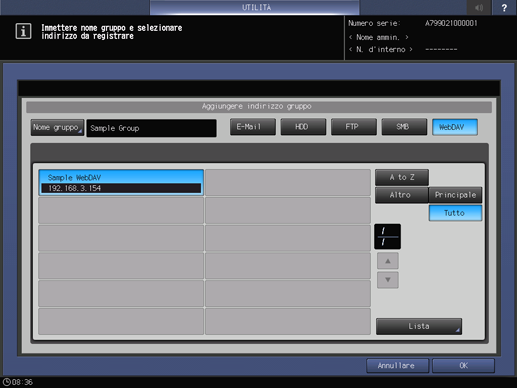Click the Sample Group name field

point(151,128)
